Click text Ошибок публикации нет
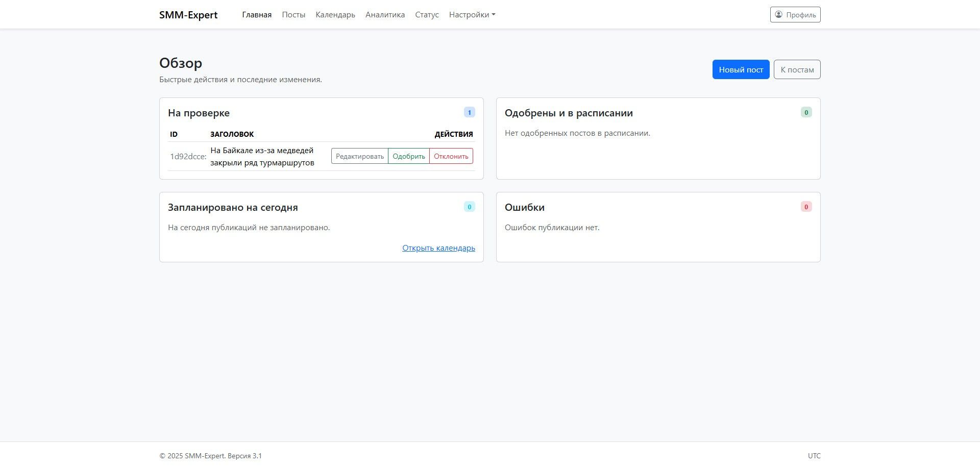This screenshot has height=469, width=980. pos(552,228)
